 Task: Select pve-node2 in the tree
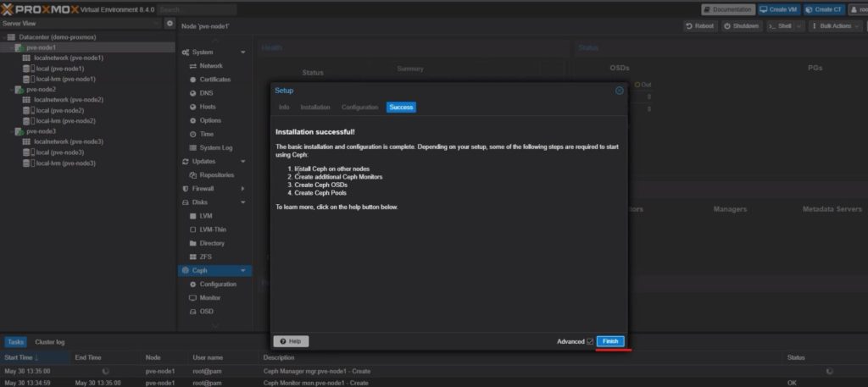[41, 89]
